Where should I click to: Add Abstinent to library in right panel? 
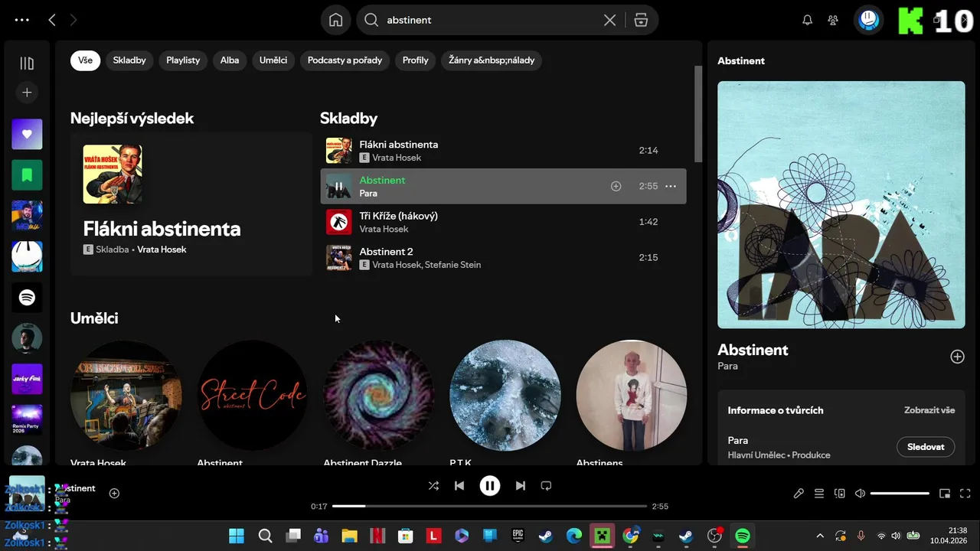click(x=957, y=357)
